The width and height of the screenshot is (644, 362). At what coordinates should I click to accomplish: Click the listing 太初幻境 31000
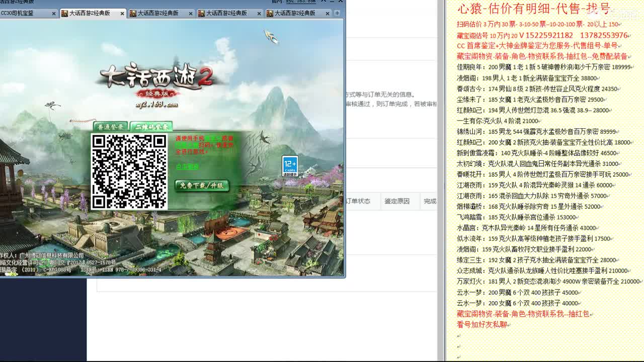click(x=538, y=163)
